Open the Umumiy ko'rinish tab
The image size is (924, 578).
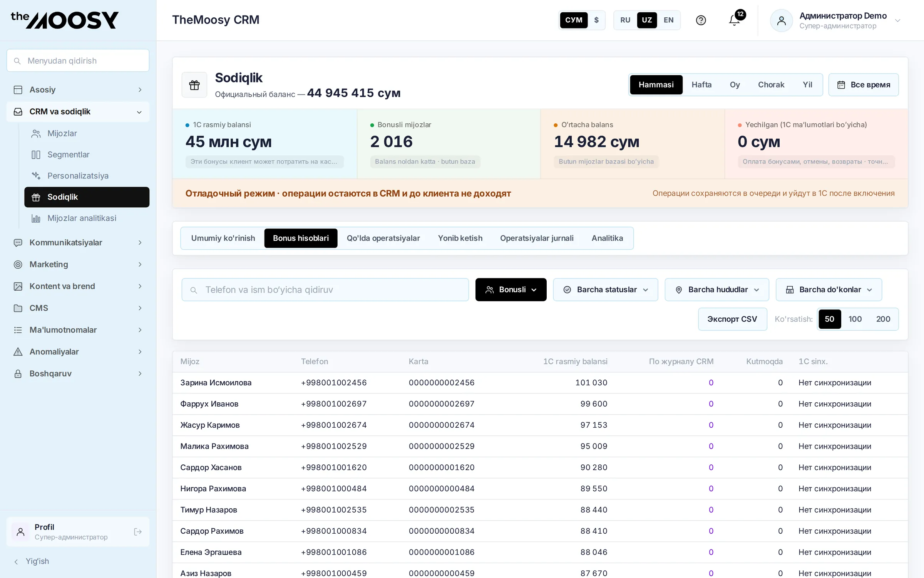point(223,238)
